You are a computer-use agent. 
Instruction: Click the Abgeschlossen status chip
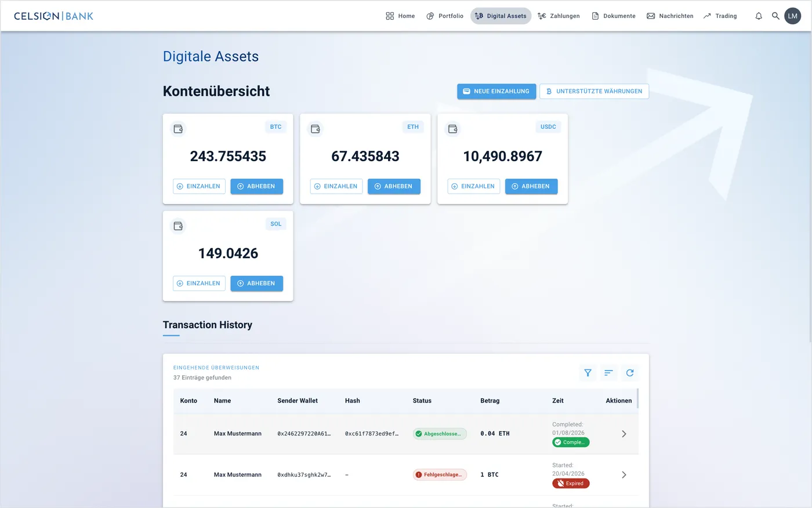tap(440, 434)
